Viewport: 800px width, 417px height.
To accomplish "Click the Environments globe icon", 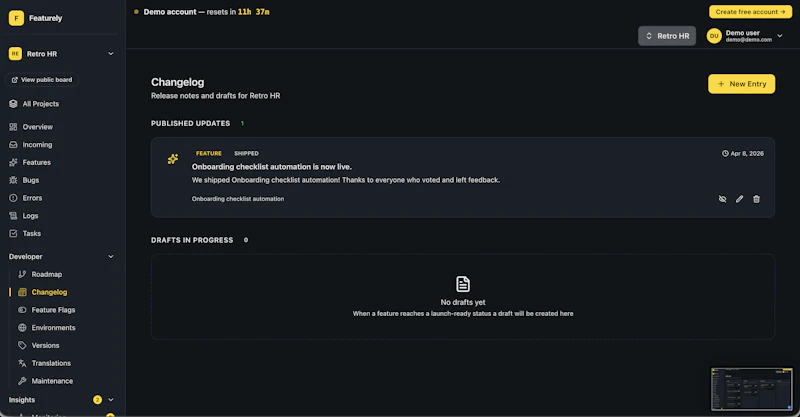I will [x=22, y=328].
